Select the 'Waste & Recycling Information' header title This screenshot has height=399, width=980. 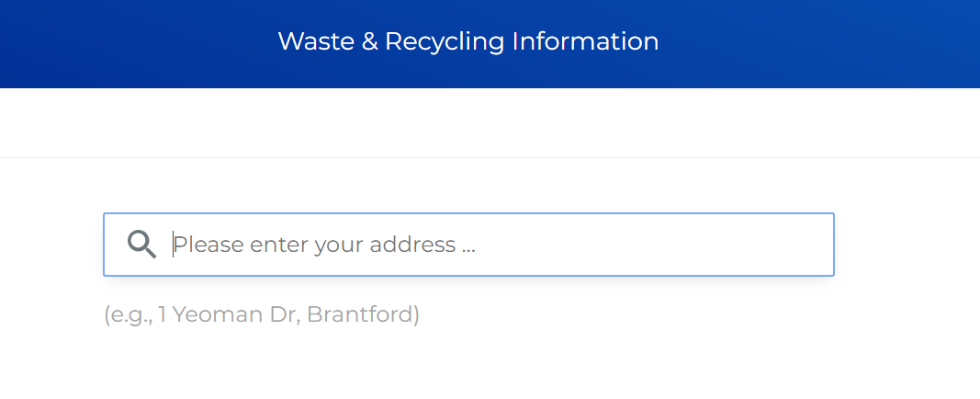tap(468, 41)
